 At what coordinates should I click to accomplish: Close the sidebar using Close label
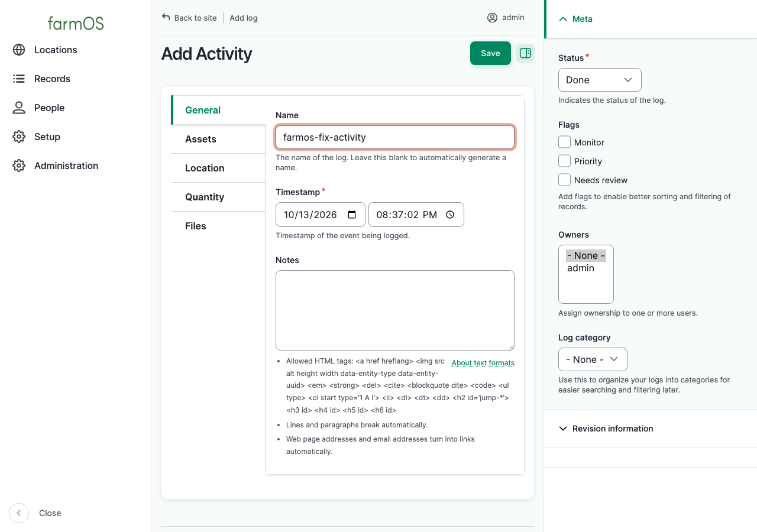(50, 513)
